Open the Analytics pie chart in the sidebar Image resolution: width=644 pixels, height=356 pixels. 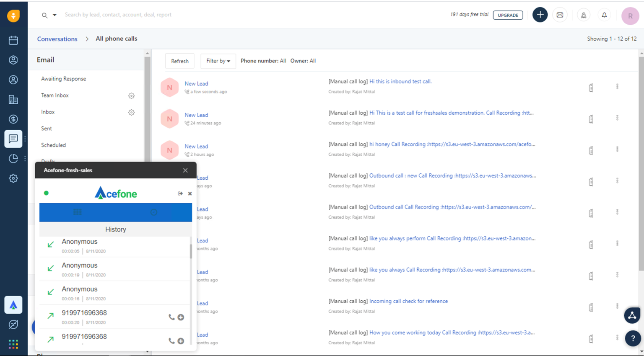point(13,158)
